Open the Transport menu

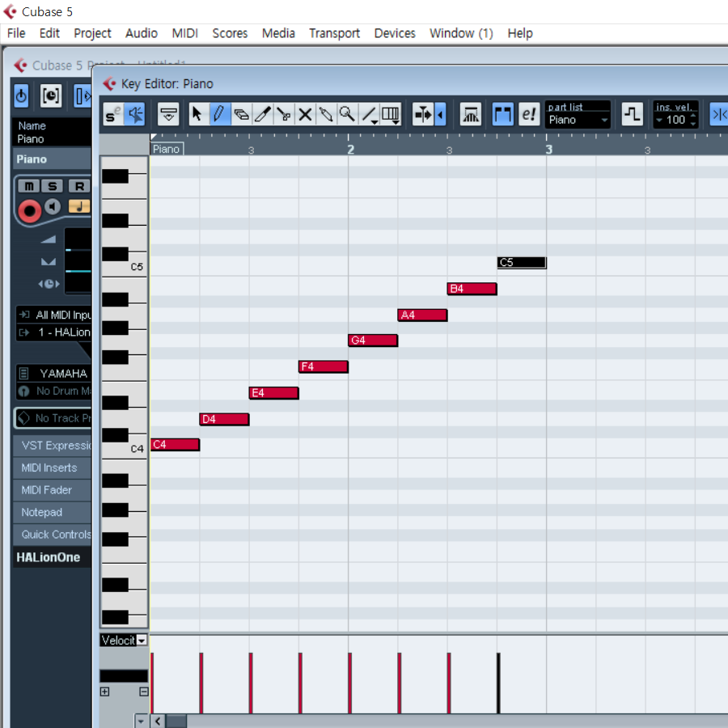pyautogui.click(x=334, y=33)
